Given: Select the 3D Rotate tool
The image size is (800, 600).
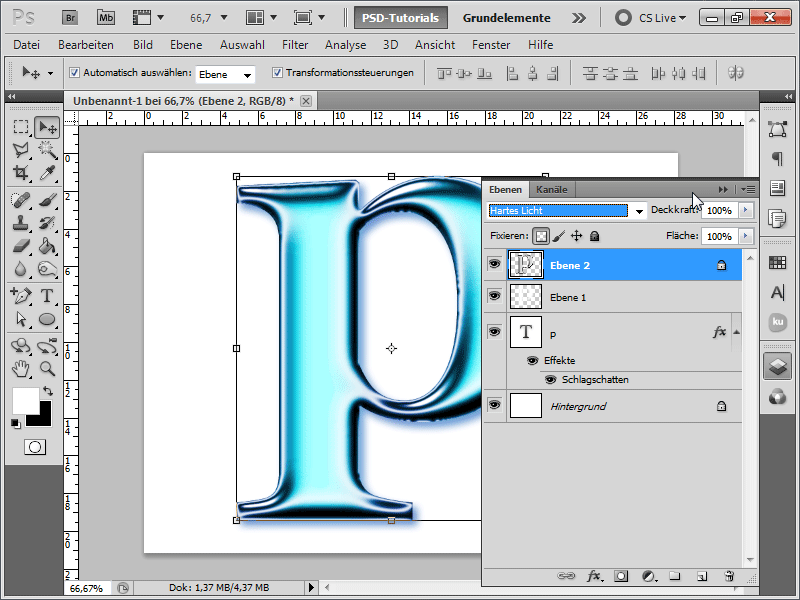Looking at the screenshot, I should click(x=20, y=346).
